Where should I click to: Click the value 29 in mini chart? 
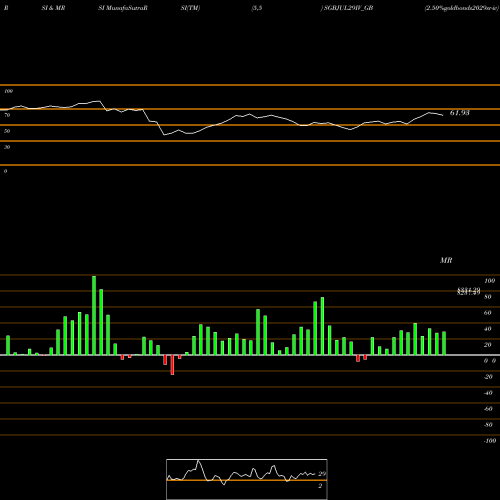(322, 474)
